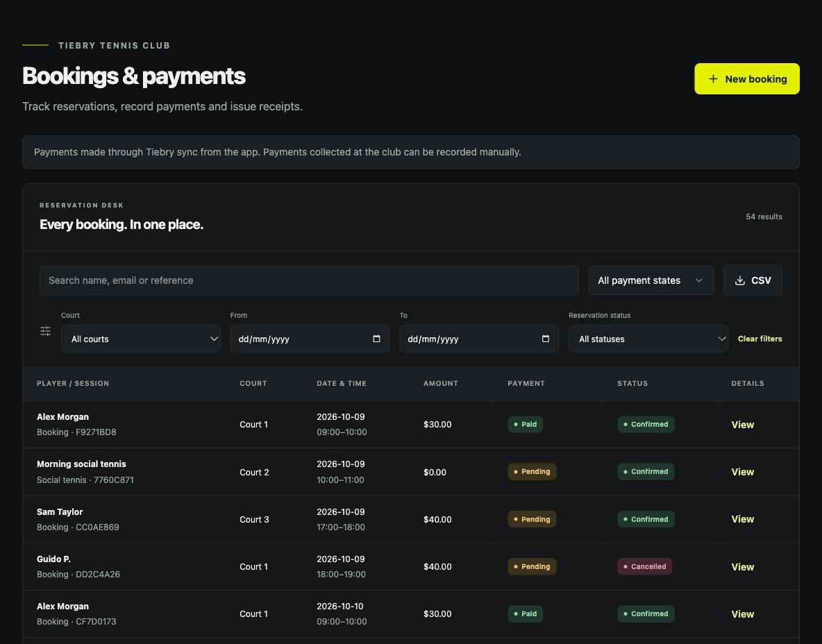Click Cancelled badge in Guido P. row

pyautogui.click(x=644, y=566)
